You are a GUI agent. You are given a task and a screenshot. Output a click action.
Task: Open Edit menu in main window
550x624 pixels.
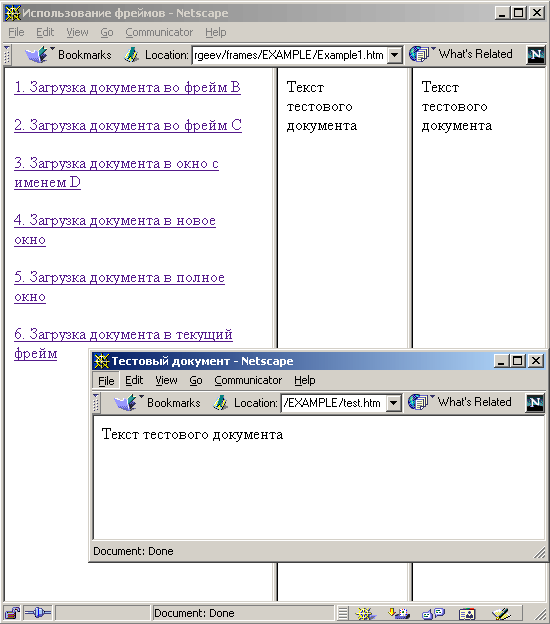pyautogui.click(x=45, y=32)
